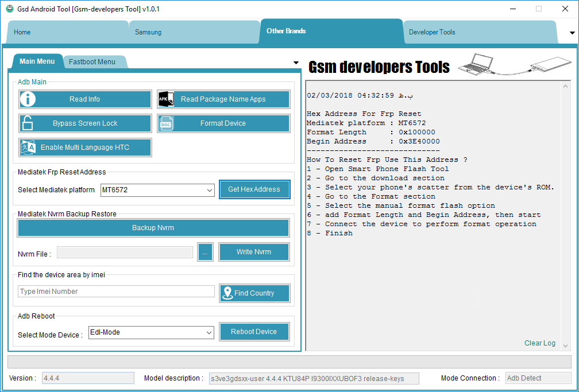Switch to the Samsung tab
Viewport: 579px width, 392px height.
click(x=194, y=32)
